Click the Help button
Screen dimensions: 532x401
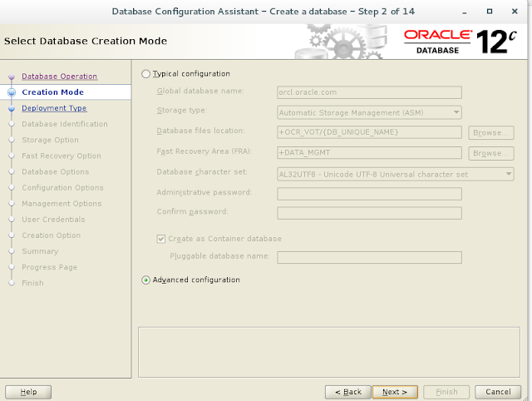28,392
